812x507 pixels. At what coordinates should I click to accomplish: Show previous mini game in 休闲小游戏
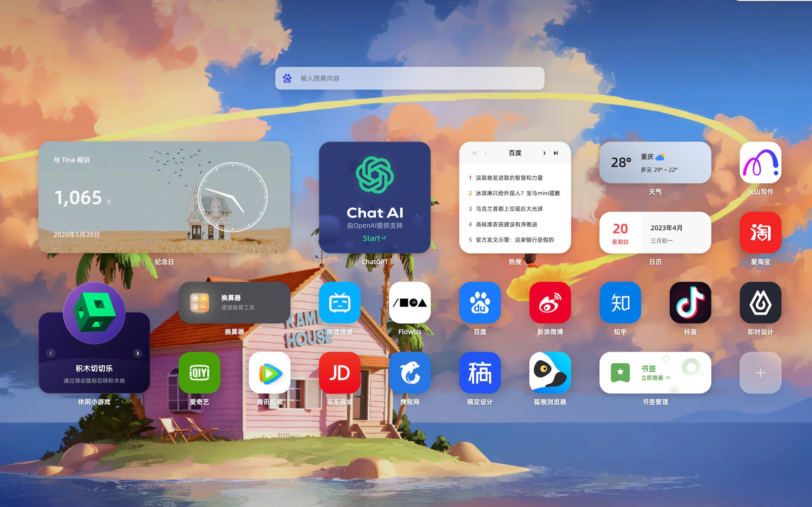click(x=51, y=353)
